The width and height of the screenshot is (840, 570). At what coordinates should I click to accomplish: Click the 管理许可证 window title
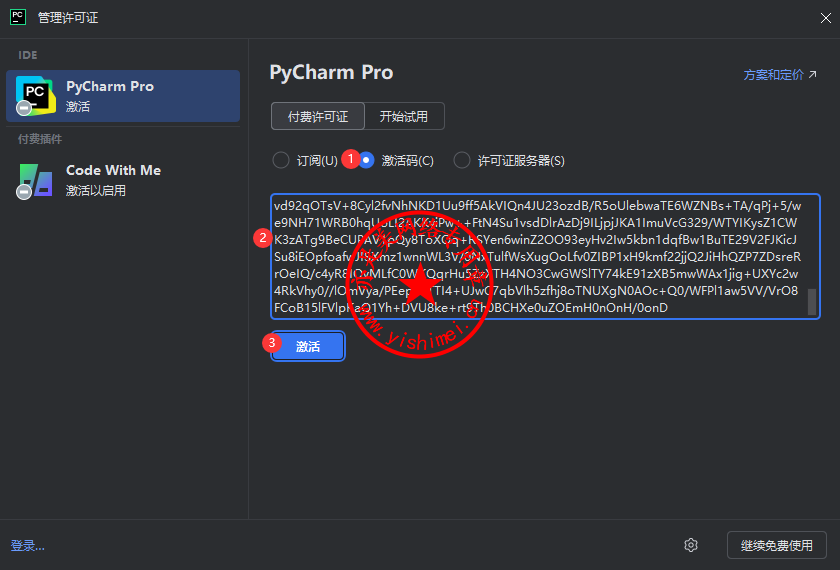click(68, 18)
